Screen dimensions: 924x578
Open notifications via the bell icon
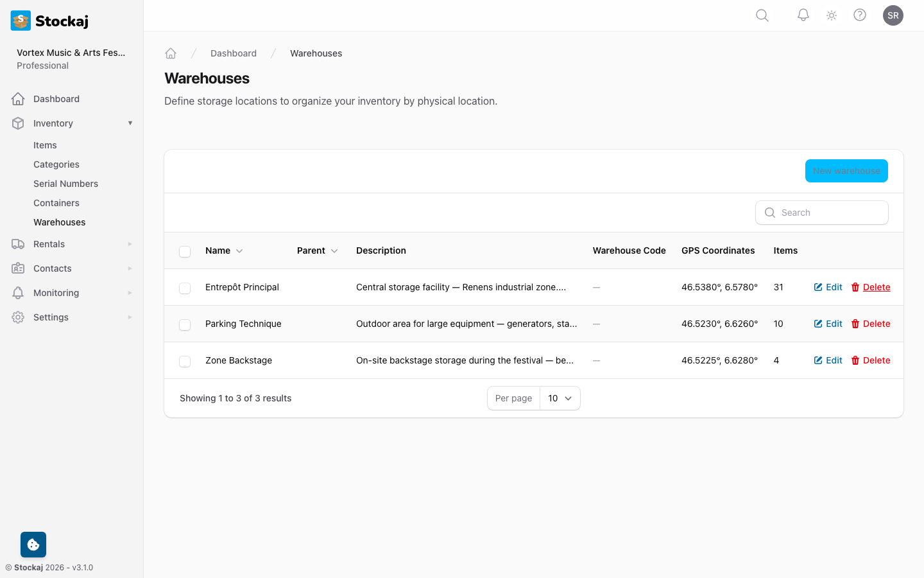click(x=803, y=15)
